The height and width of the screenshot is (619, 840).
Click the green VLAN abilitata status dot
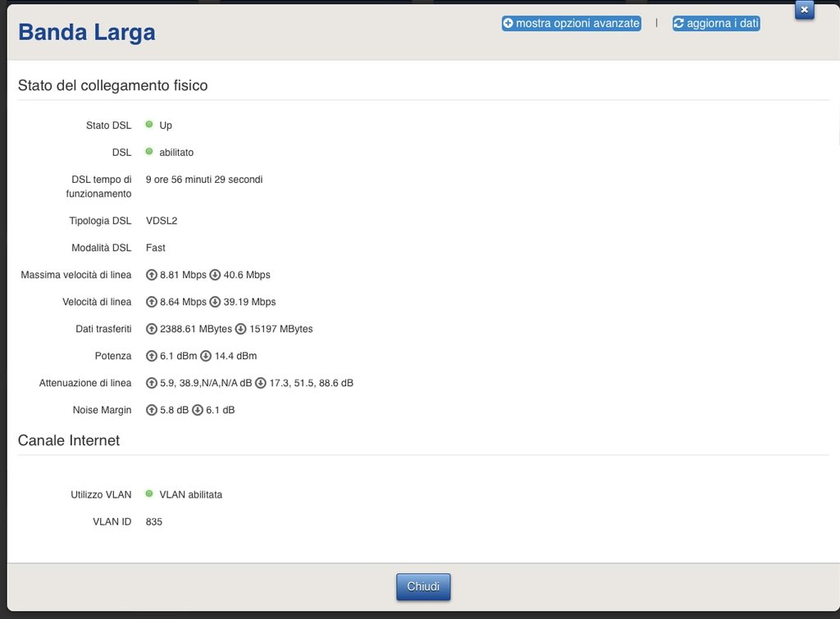[149, 494]
